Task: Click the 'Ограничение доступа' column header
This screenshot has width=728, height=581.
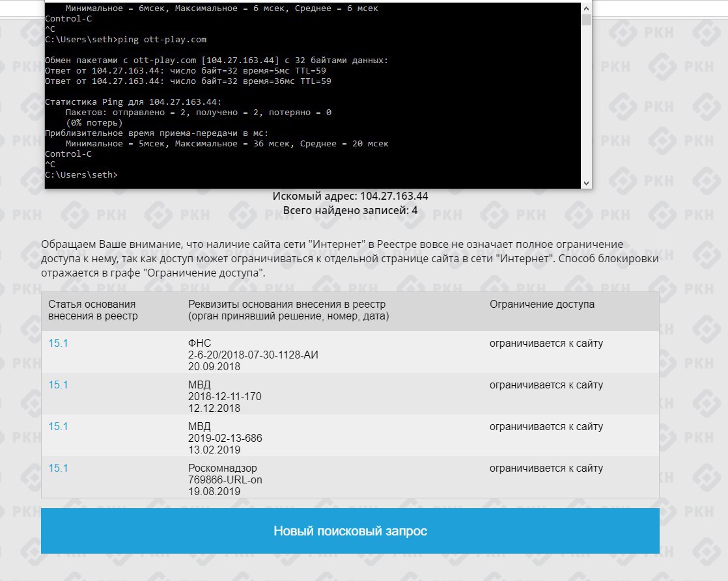Action: [x=542, y=304]
